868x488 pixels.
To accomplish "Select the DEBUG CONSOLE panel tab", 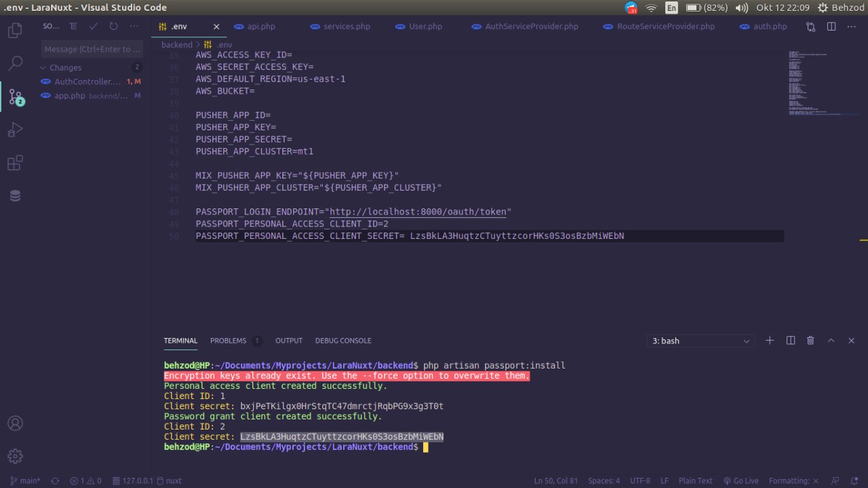I will point(343,341).
